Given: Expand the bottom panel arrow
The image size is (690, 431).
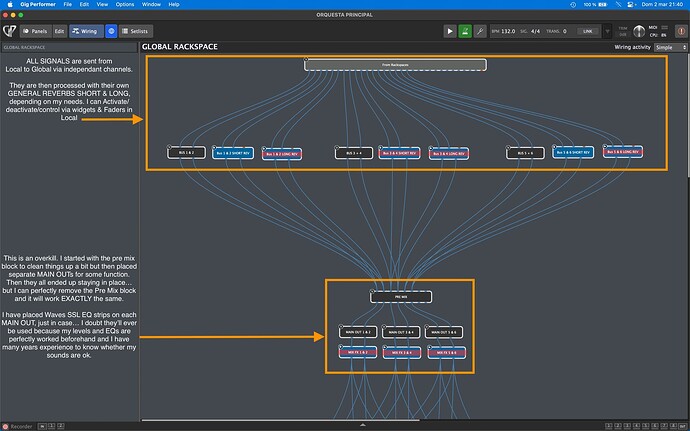Looking at the screenshot, I should pyautogui.click(x=363, y=425).
